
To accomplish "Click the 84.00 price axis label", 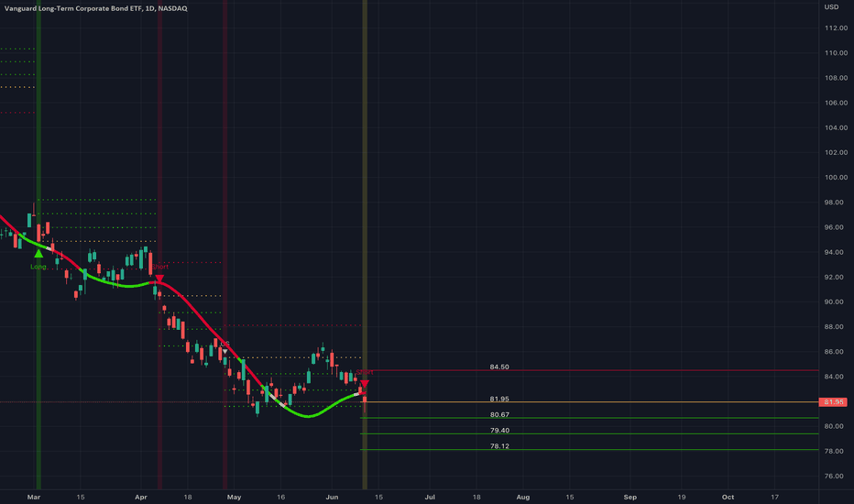I will (836, 377).
